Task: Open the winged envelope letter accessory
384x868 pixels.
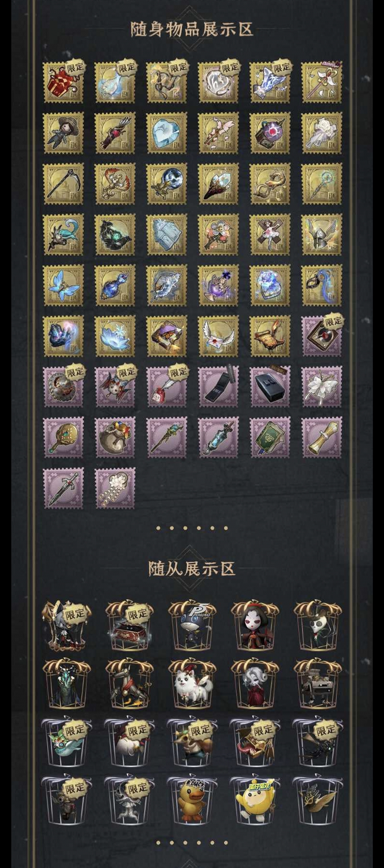Action: tap(219, 336)
